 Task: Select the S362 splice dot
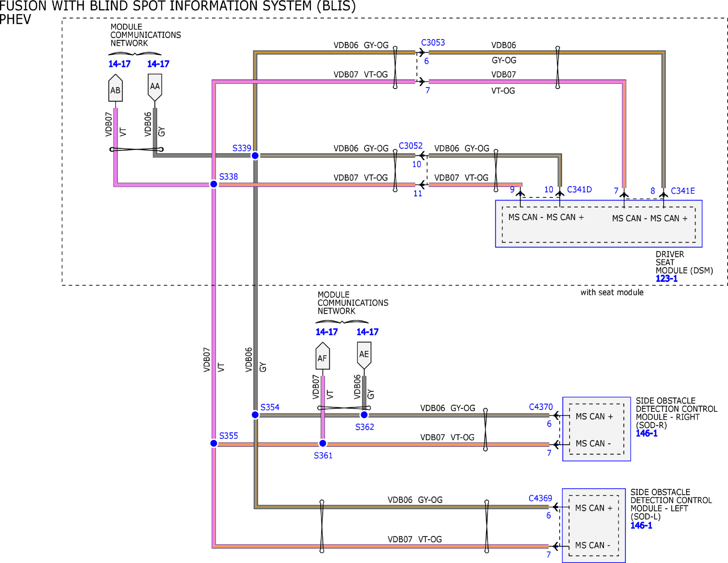(364, 415)
